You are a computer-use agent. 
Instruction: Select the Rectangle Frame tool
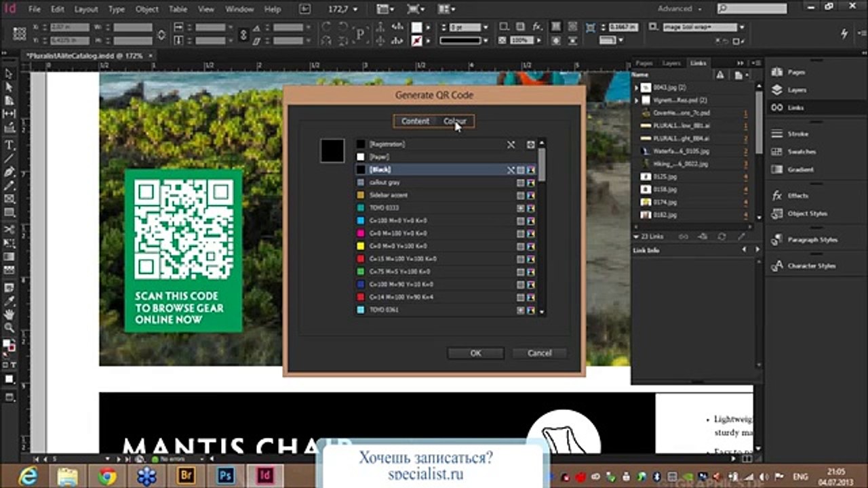coord(9,199)
